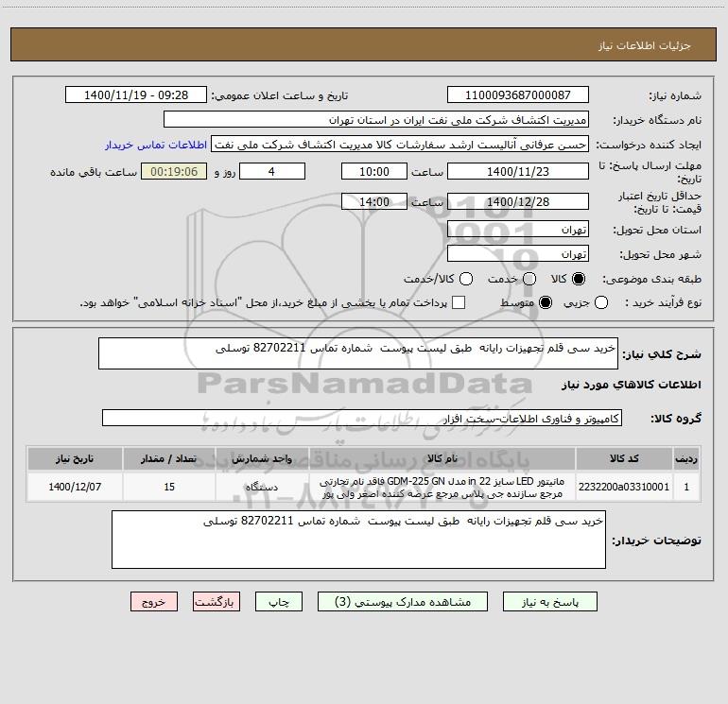
Task: Click the deadline time field 10:00
Action: [x=374, y=171]
